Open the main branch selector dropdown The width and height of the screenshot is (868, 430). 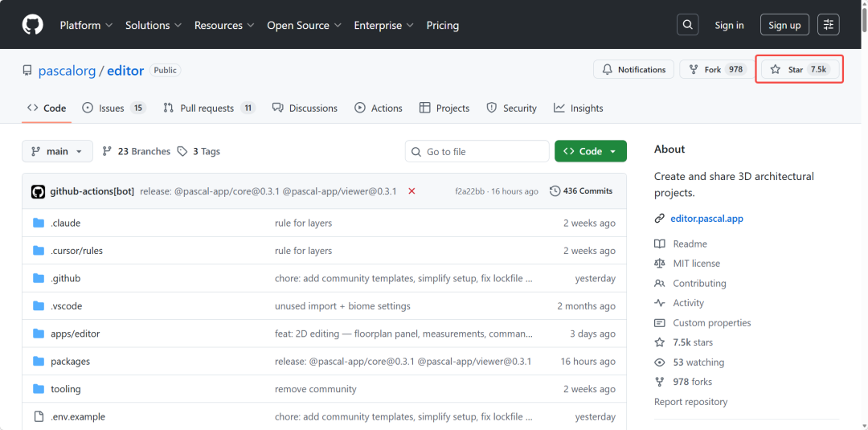[58, 151]
